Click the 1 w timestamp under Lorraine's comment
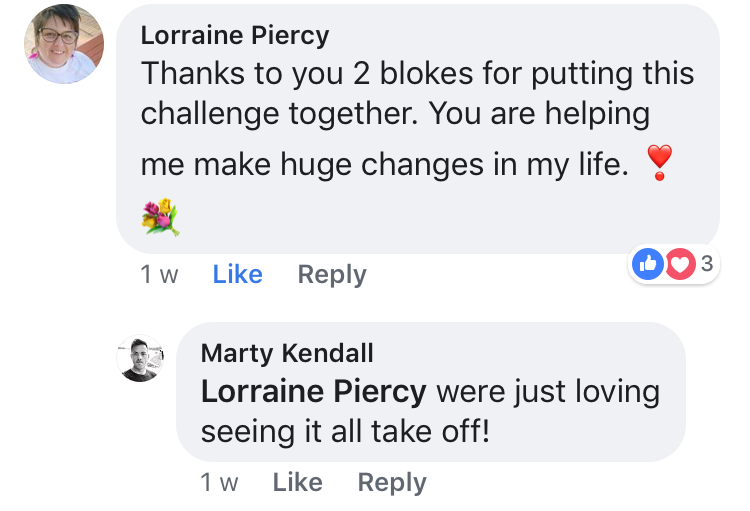Viewport: 750px width, 511px height. pos(160,275)
